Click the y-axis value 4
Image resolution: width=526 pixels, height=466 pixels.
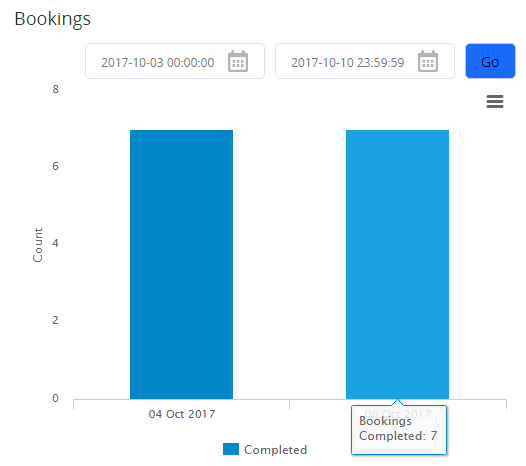[x=55, y=243]
